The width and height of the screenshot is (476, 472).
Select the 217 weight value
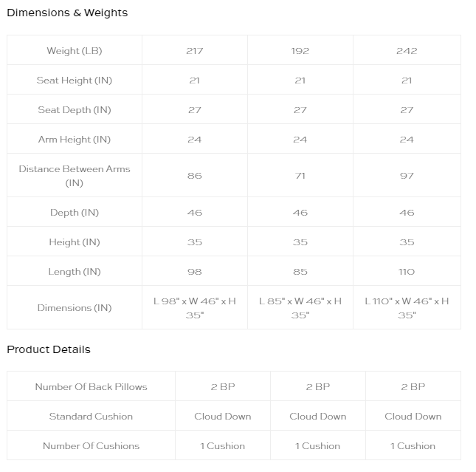coord(195,51)
